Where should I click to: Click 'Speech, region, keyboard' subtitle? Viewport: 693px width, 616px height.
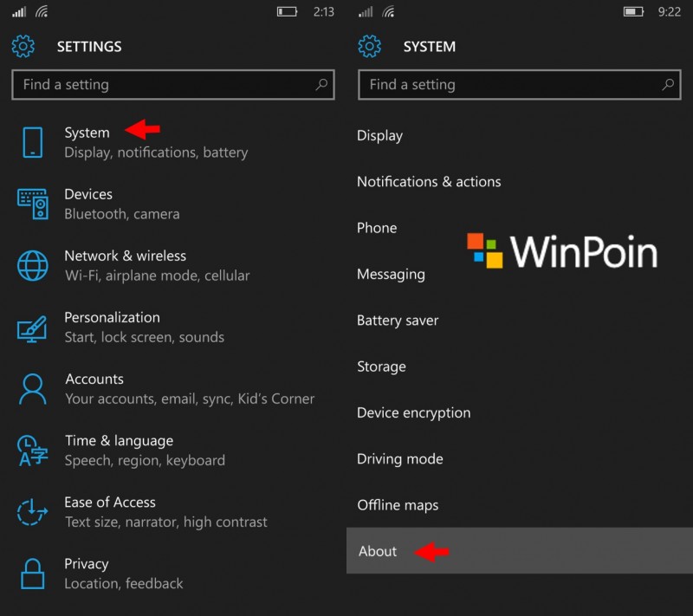point(145,460)
